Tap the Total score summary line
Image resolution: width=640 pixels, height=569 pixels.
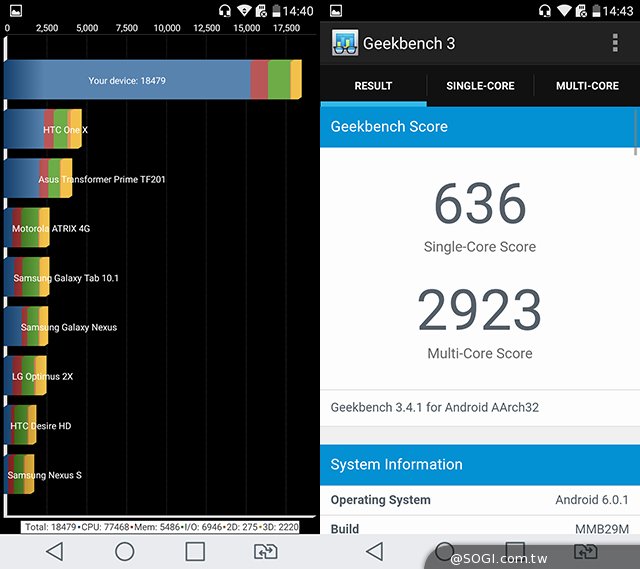[x=160, y=527]
